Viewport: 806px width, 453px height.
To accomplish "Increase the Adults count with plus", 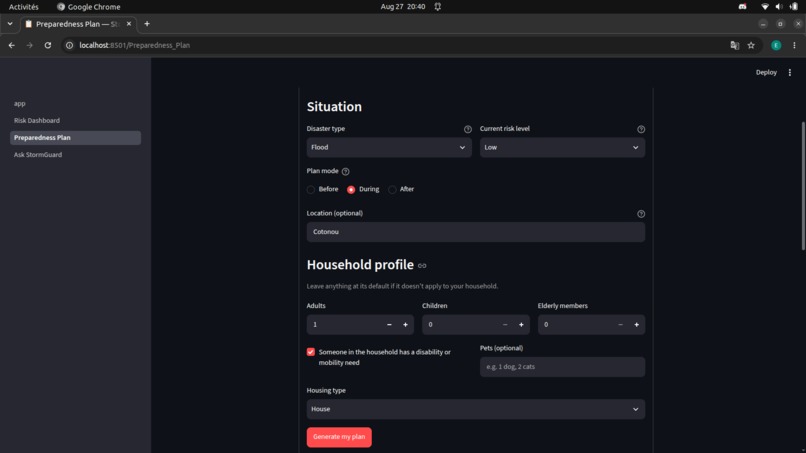I will [x=406, y=324].
